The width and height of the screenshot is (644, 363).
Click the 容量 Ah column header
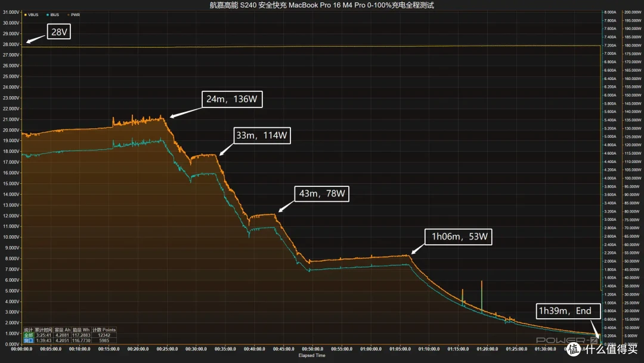(x=63, y=330)
